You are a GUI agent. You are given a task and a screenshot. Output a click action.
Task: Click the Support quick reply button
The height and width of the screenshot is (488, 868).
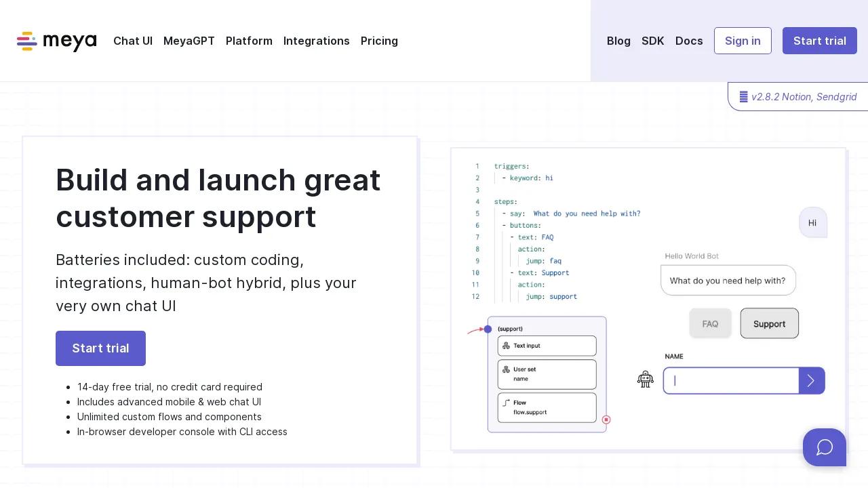coord(770,324)
